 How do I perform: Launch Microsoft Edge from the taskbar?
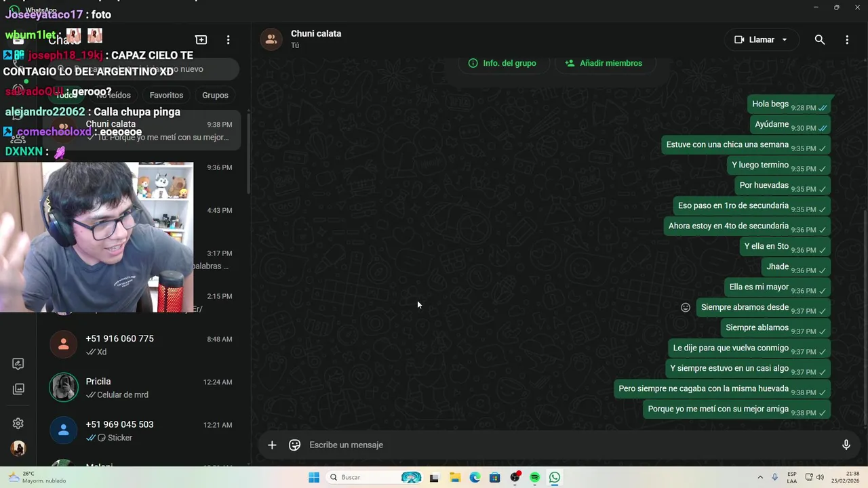(475, 477)
